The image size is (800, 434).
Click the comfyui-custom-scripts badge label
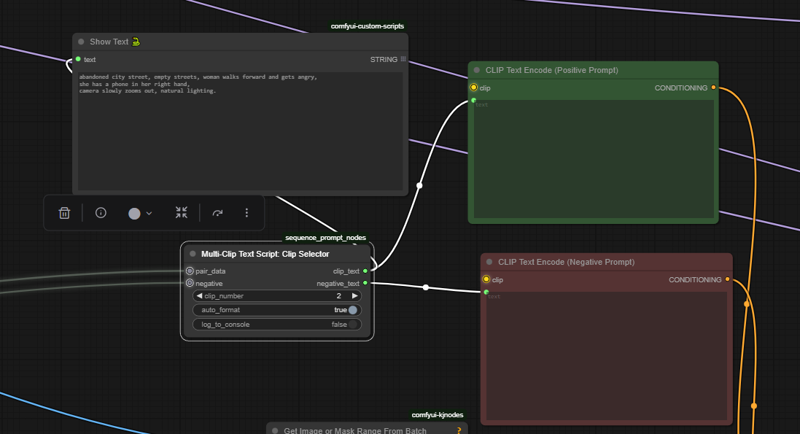click(367, 26)
